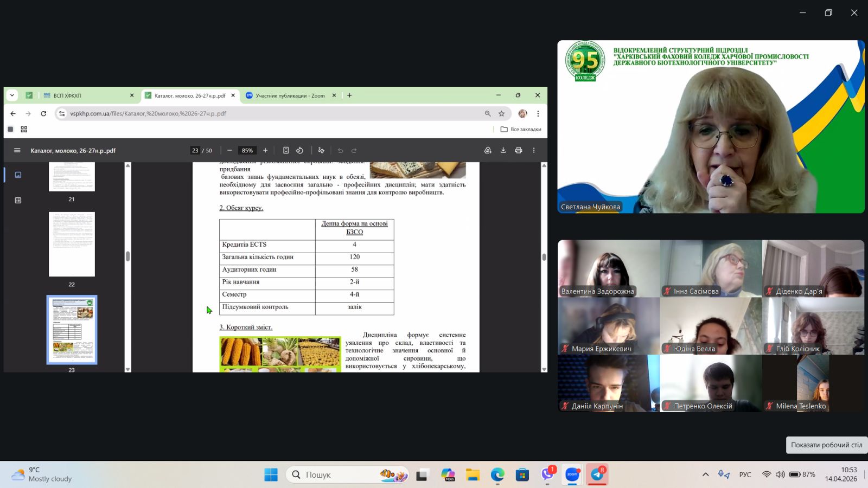Open the PDF viewer more actions menu
Viewport: 868px width, 488px height.
coord(534,151)
